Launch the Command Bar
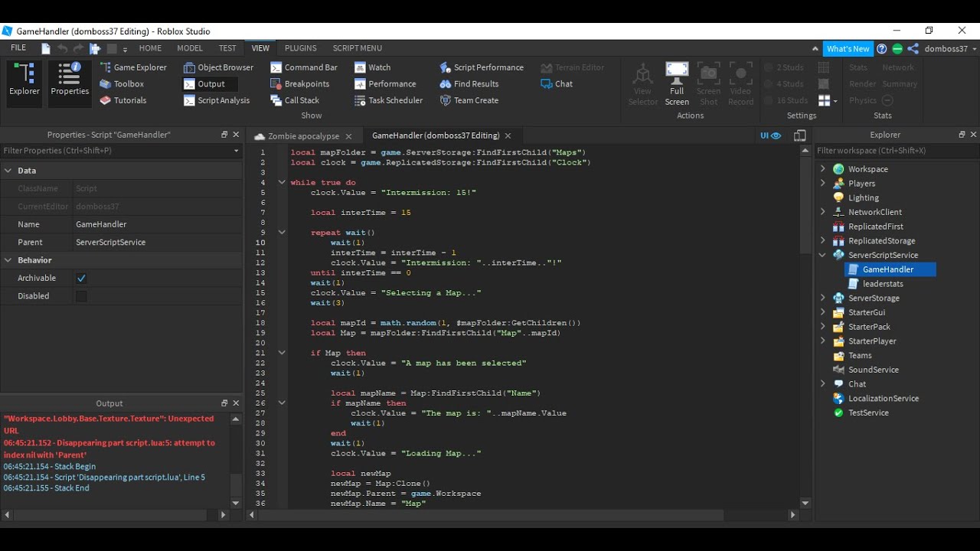The image size is (980, 551). pyautogui.click(x=304, y=67)
